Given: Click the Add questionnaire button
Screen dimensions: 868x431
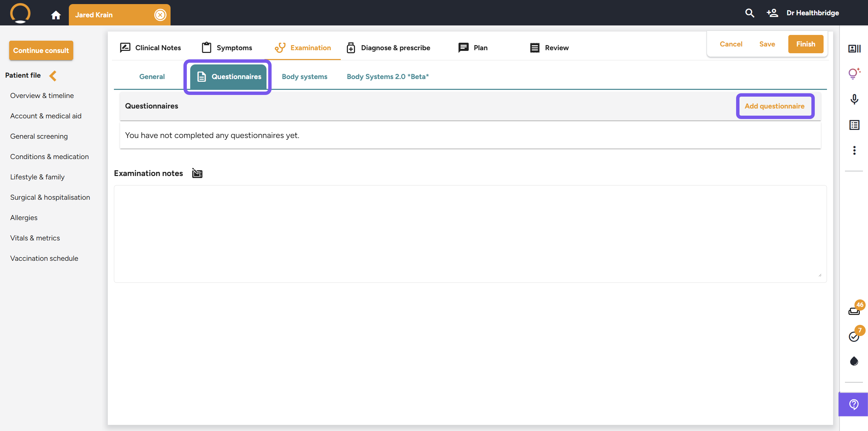Looking at the screenshot, I should pyautogui.click(x=774, y=106).
